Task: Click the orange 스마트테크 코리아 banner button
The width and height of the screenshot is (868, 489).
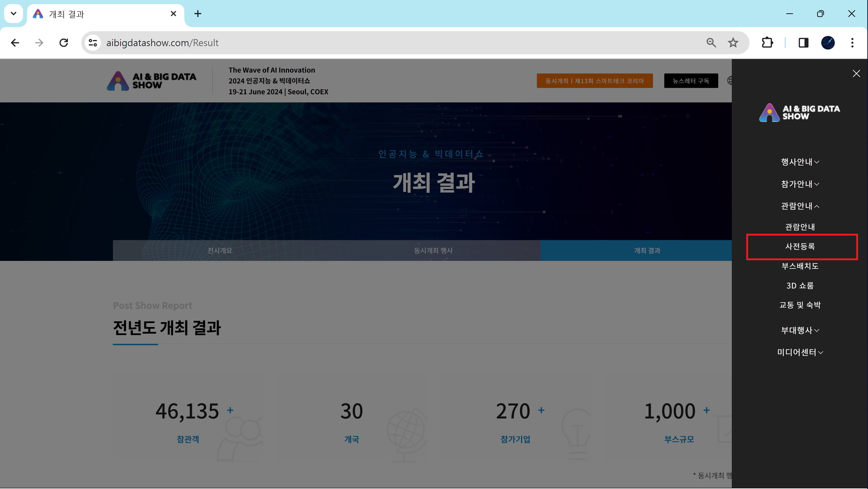Action: (594, 81)
